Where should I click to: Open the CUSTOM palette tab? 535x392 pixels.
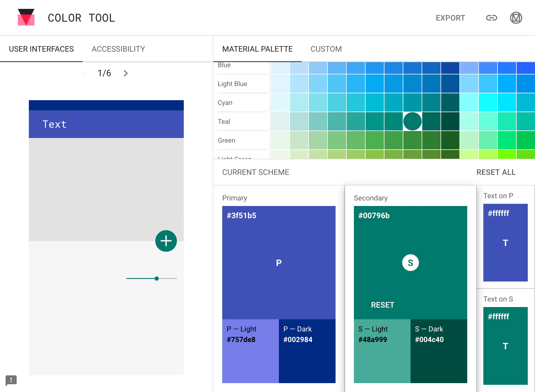pos(326,49)
